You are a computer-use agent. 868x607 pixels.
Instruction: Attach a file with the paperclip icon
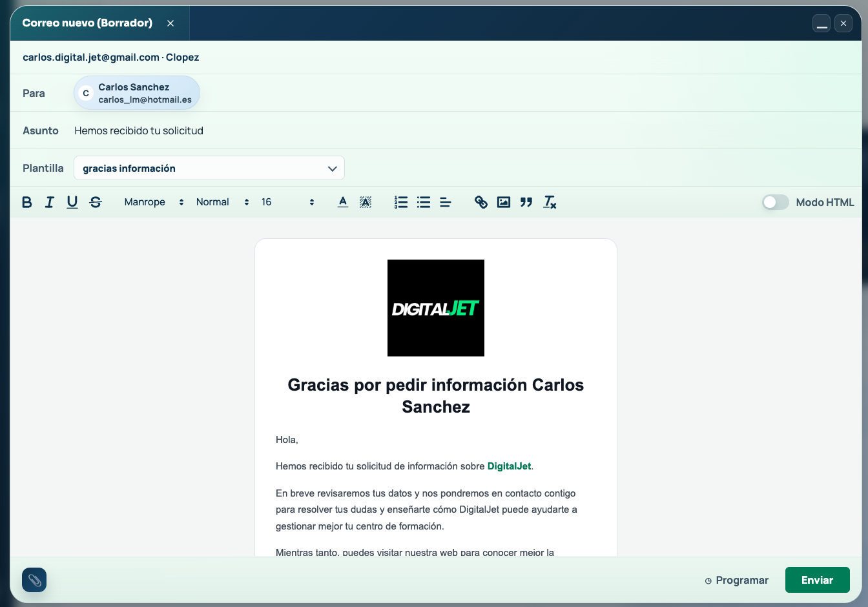click(x=34, y=580)
